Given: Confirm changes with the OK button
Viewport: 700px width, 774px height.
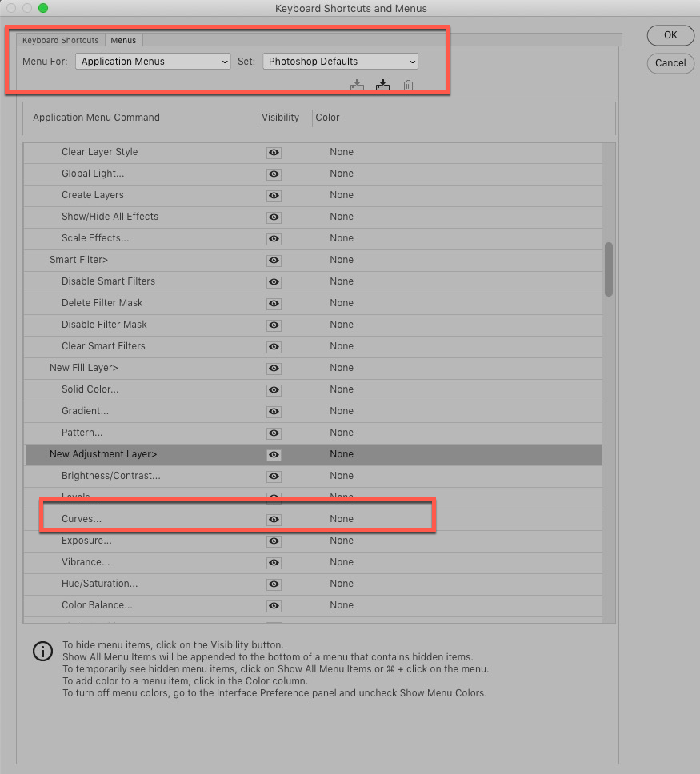Looking at the screenshot, I should [x=670, y=35].
